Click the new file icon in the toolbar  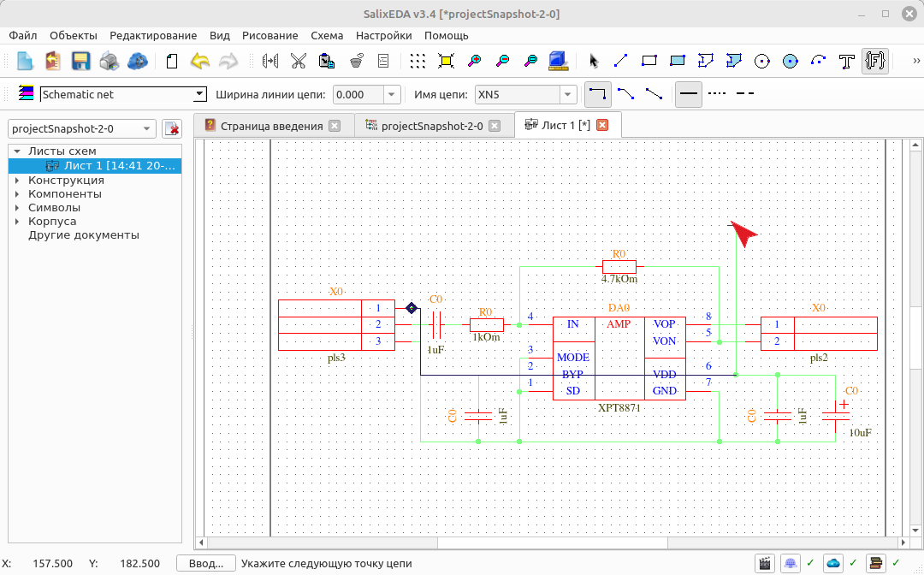[25, 61]
